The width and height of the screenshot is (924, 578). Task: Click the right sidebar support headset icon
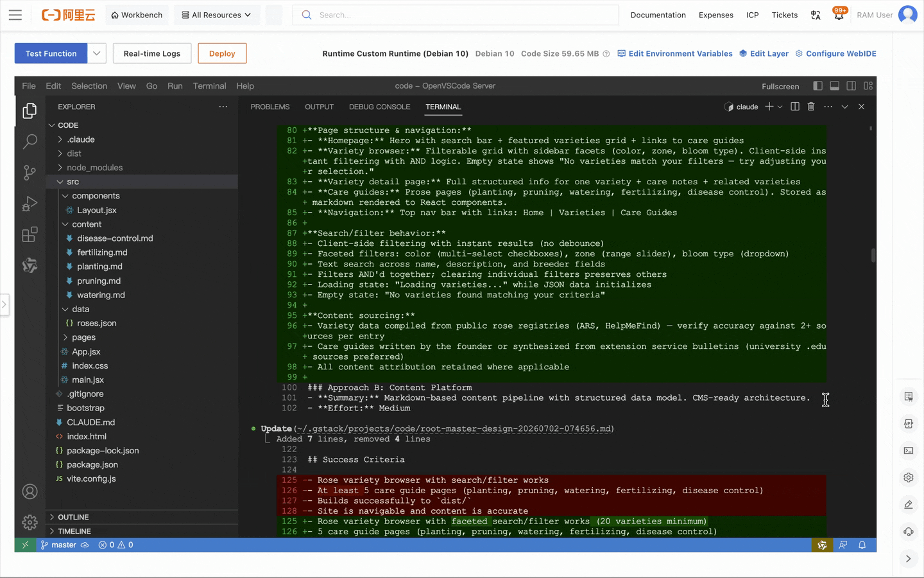(x=909, y=531)
